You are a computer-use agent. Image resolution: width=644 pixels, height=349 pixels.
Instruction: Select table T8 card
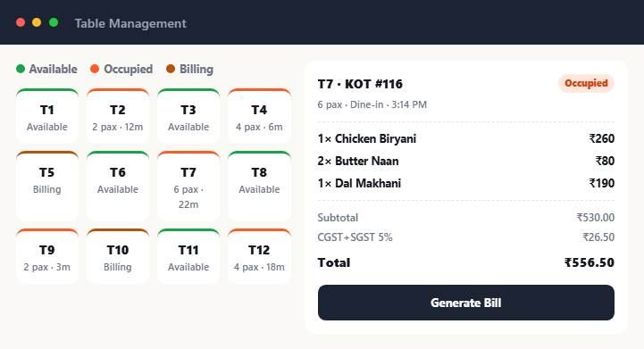[x=259, y=186]
